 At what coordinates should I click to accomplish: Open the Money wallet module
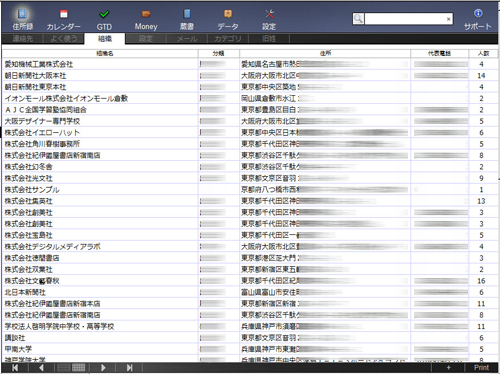[146, 19]
